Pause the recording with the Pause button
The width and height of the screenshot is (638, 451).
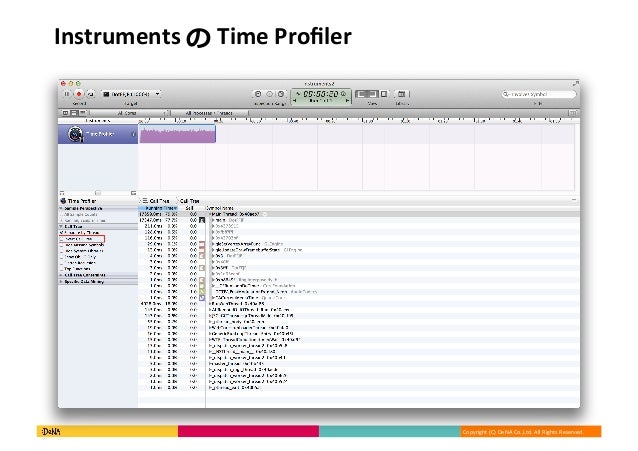point(67,94)
